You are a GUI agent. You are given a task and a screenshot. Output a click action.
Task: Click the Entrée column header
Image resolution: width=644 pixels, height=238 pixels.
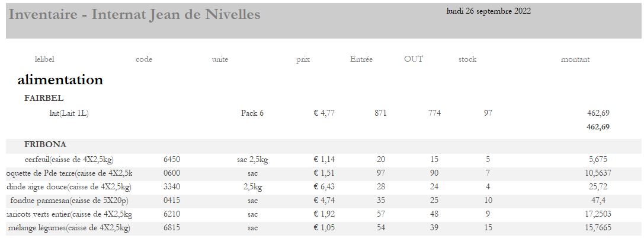(x=361, y=59)
